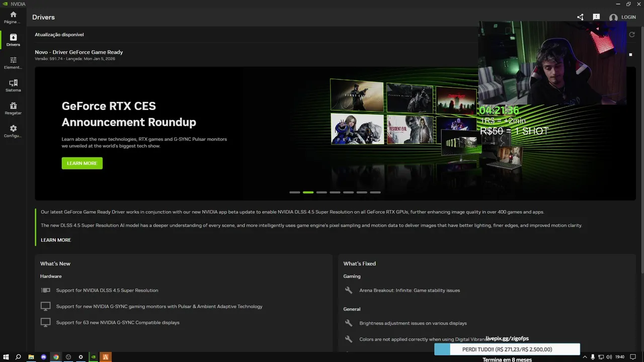Screen dimensions: 644x362
Task: Click the "Versão: 591.74" release info line
Action: [75, 59]
